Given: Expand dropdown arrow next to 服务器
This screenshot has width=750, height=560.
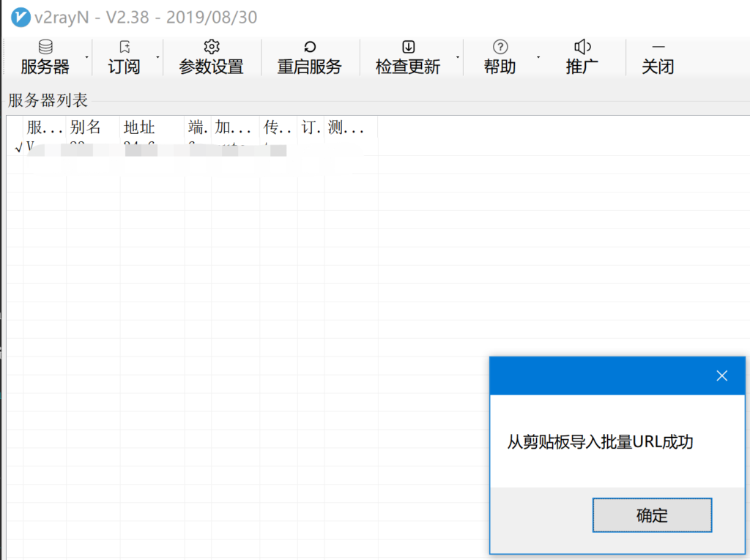Looking at the screenshot, I should click(x=86, y=57).
